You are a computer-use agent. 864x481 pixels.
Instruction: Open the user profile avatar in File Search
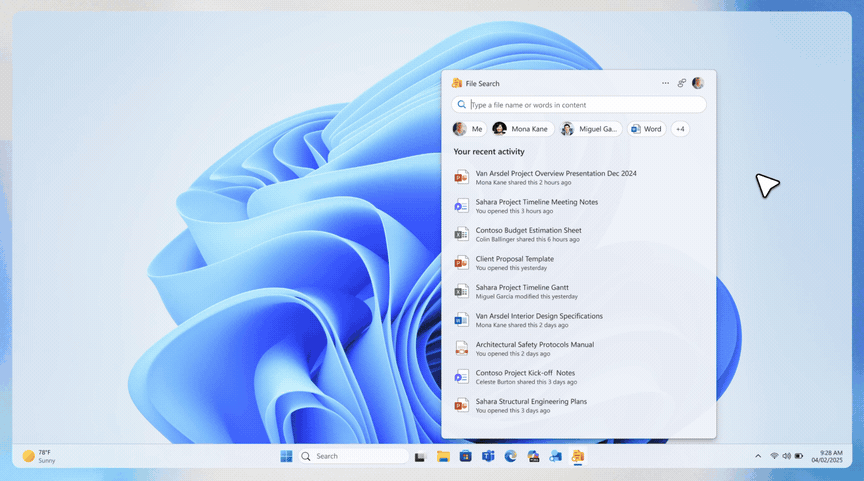tap(698, 83)
